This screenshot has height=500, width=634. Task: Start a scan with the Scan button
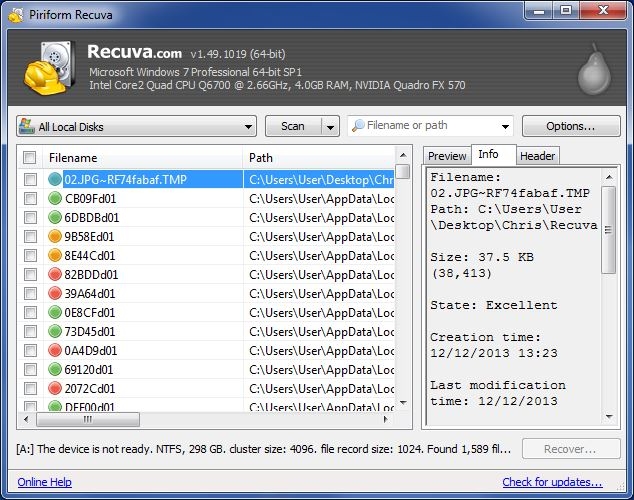click(x=293, y=127)
